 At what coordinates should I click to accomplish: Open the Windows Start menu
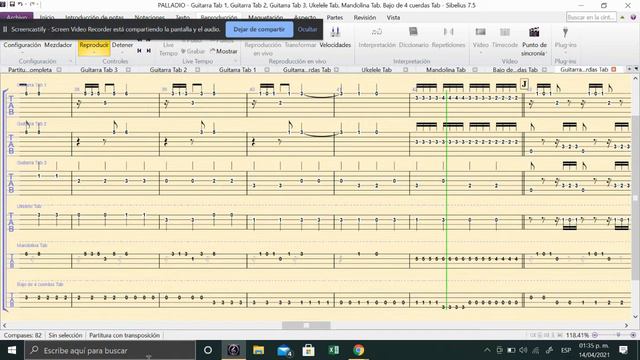click(12, 350)
